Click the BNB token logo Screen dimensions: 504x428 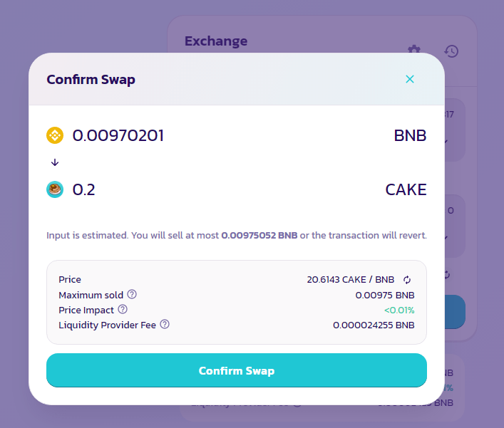click(x=55, y=135)
